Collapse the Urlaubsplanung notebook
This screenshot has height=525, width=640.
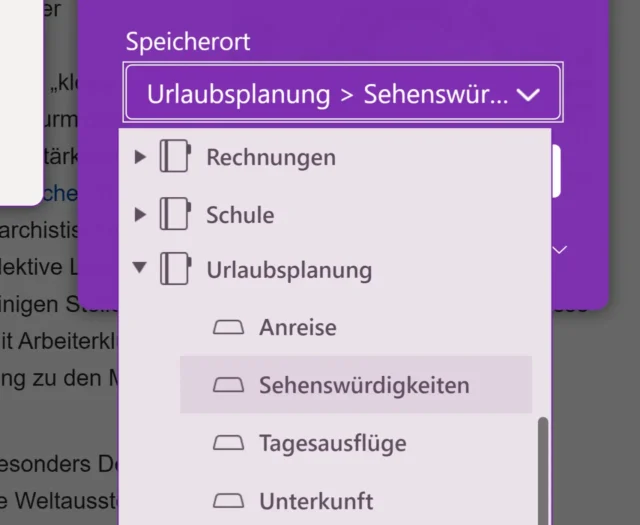click(x=140, y=269)
